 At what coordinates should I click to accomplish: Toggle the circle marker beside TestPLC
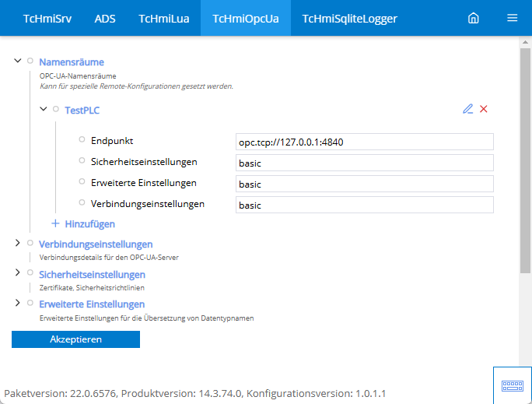click(56, 109)
